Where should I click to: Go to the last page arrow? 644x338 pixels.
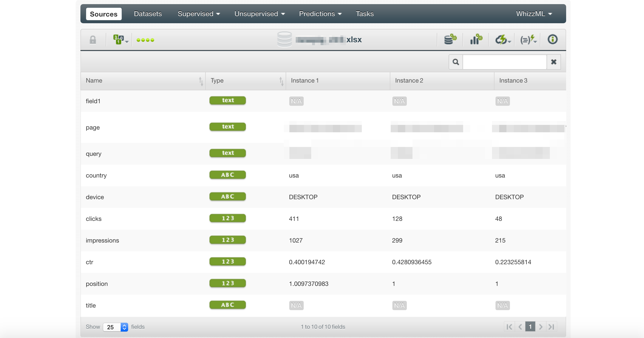pyautogui.click(x=551, y=327)
